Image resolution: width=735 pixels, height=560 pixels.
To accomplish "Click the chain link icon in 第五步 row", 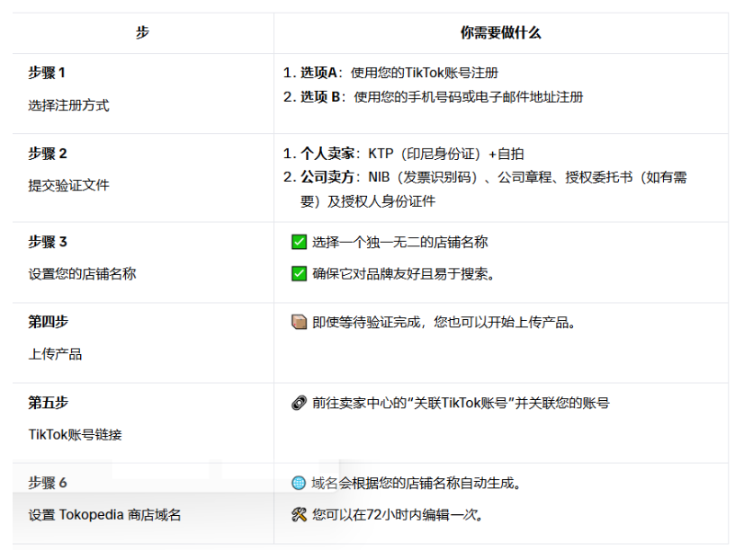I will (300, 403).
